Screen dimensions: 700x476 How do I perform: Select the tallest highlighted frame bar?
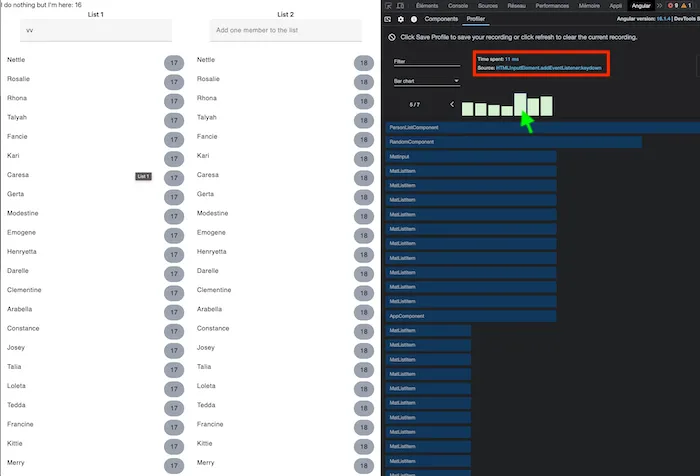click(520, 104)
